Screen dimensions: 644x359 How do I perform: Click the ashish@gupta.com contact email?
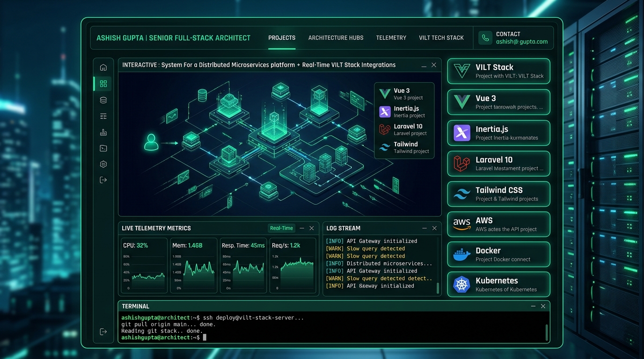tap(522, 42)
